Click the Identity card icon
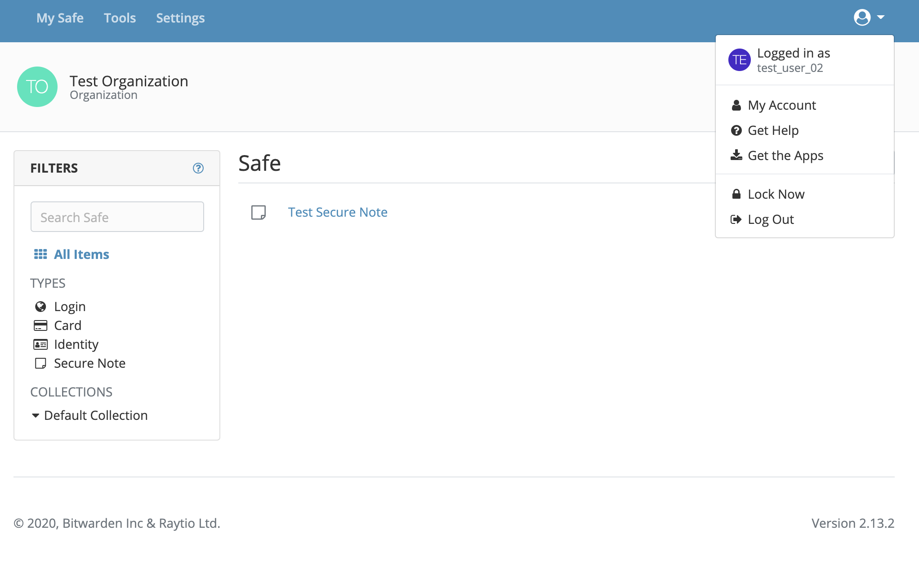 coord(40,344)
